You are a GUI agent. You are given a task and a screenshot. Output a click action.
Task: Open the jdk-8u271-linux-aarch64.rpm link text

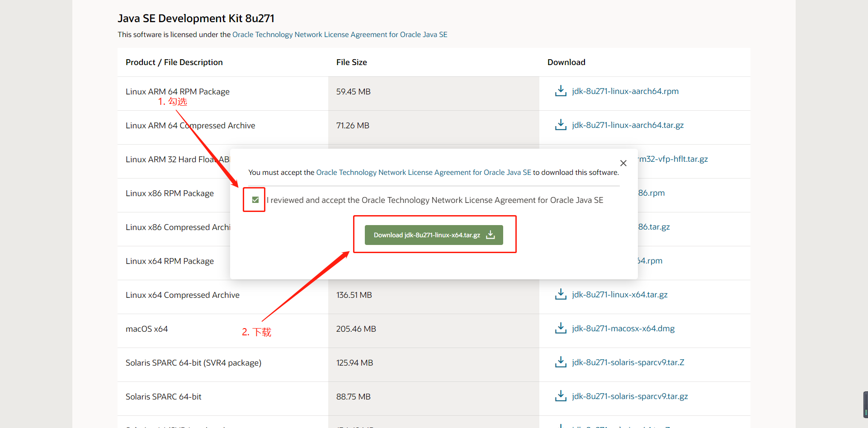click(625, 91)
